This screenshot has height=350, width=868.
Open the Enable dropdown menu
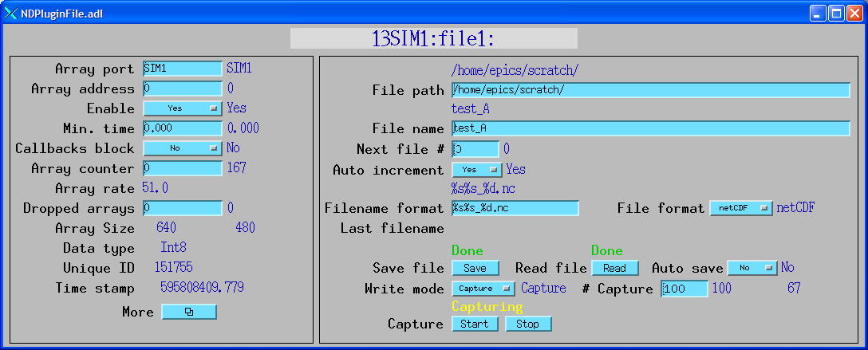pyautogui.click(x=183, y=108)
